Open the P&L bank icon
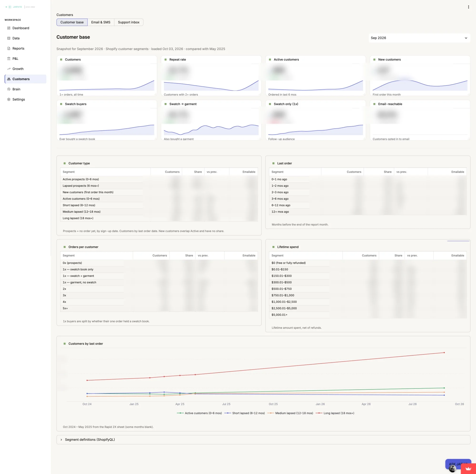476x474 pixels. tap(9, 59)
